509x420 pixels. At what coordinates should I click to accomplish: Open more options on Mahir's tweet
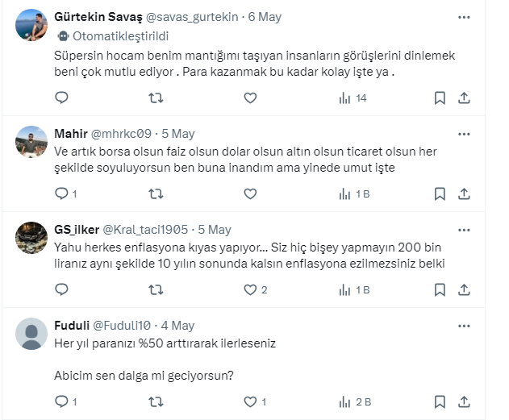tap(464, 133)
